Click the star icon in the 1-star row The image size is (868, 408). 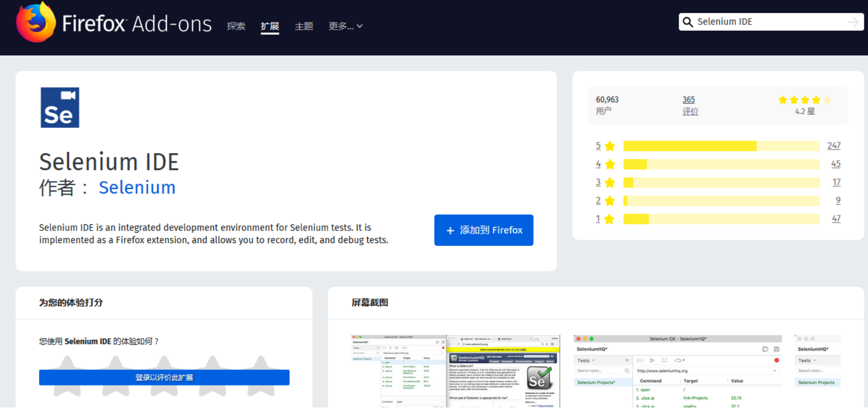pos(610,219)
